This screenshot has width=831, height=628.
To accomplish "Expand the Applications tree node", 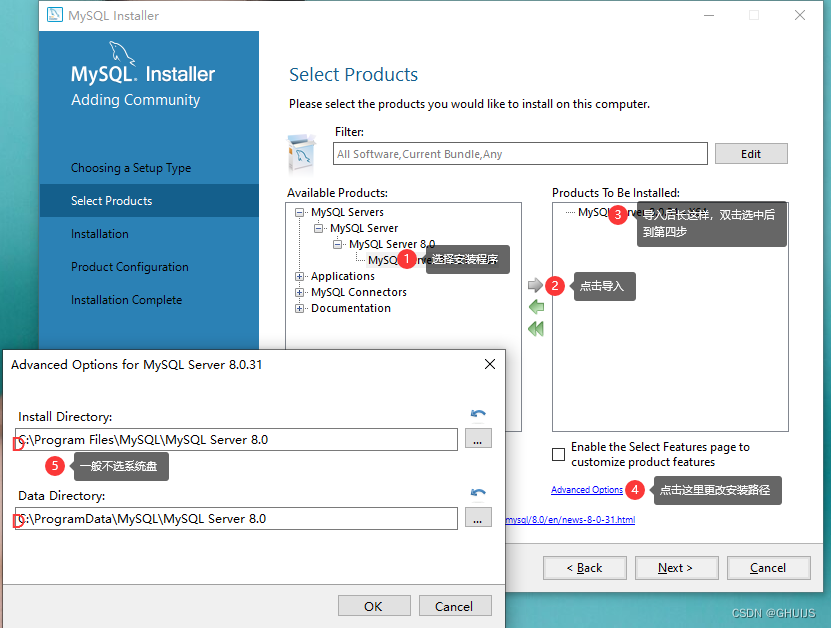I will click(299, 276).
